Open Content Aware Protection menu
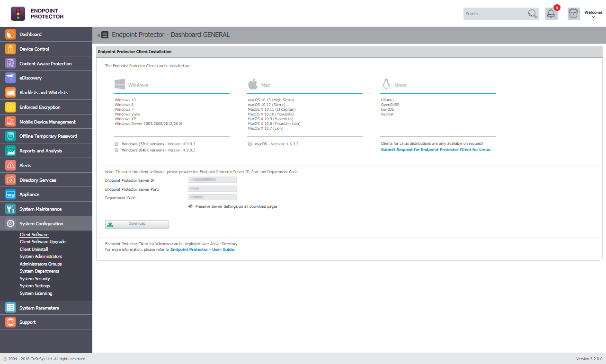606x364 pixels. 46,63
